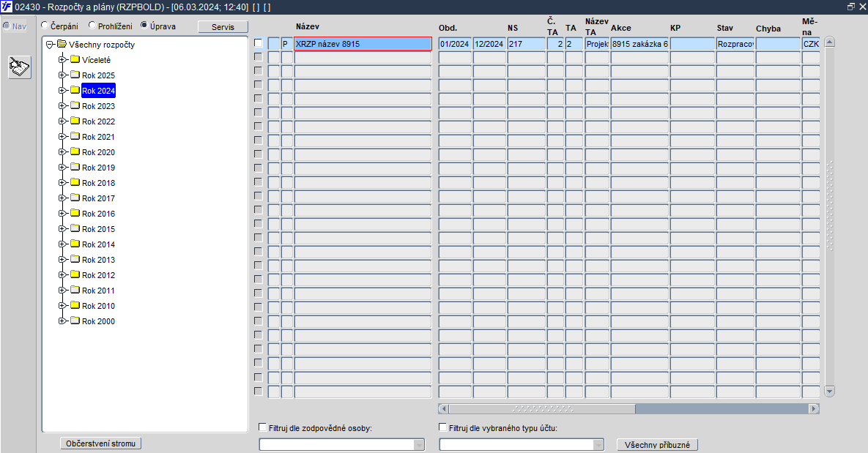This screenshot has height=453, width=868.
Task: Click the vertical scrollbar up arrow
Action: 829,42
